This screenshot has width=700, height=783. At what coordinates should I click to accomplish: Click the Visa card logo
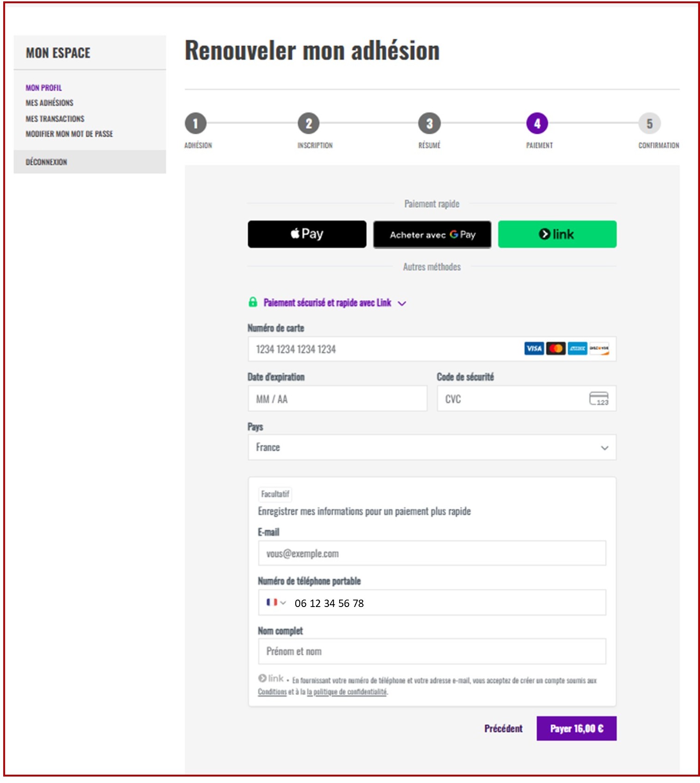[534, 348]
